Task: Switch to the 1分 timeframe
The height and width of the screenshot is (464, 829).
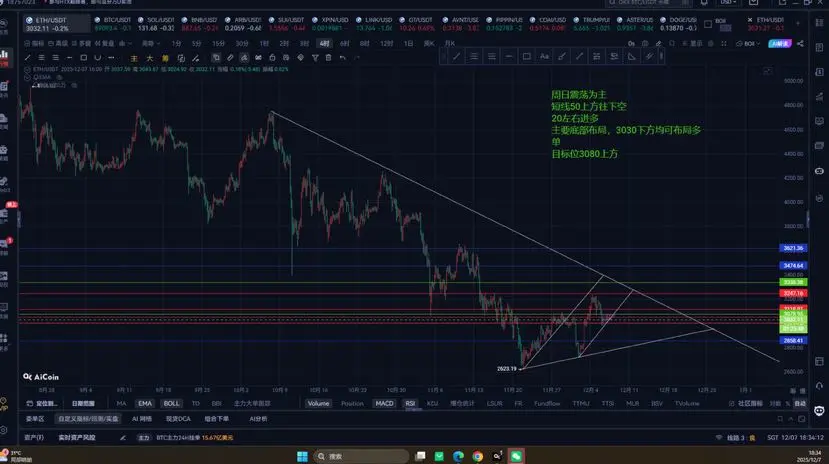Action: pyautogui.click(x=176, y=43)
